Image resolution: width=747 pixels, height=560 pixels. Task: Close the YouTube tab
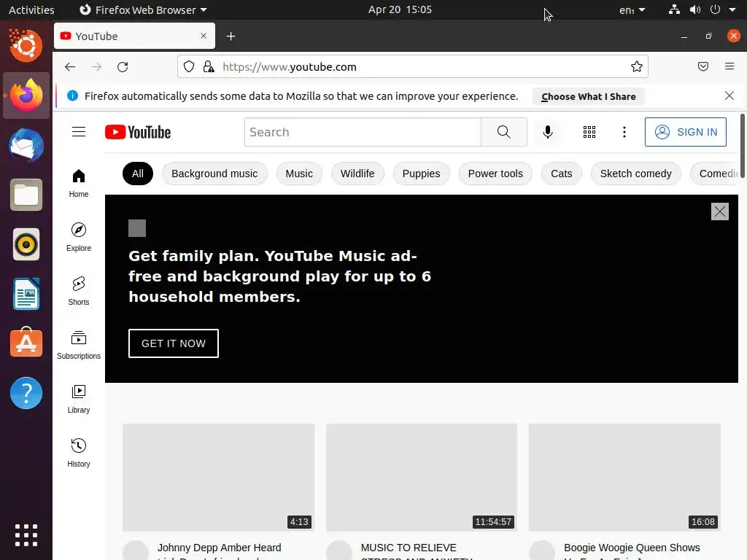point(204,36)
